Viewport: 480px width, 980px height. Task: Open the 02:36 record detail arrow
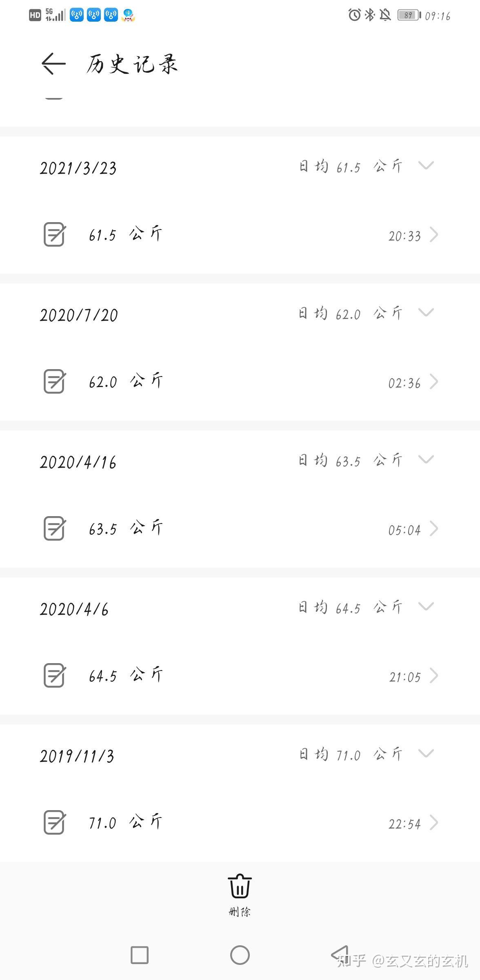[x=434, y=382]
